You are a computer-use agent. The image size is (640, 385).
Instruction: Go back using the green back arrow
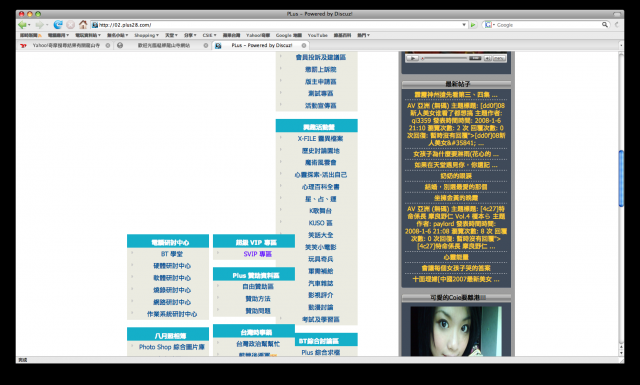click(22, 25)
